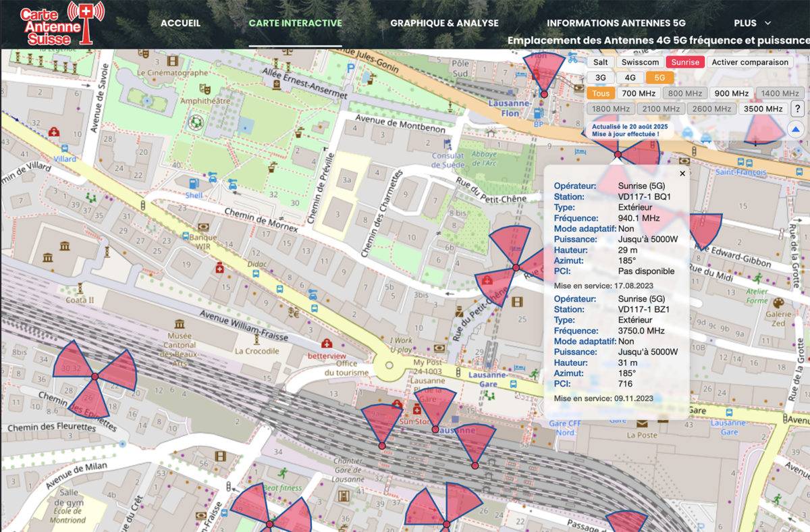
Task: Click the Office du tourisme label
Action: tap(346, 369)
